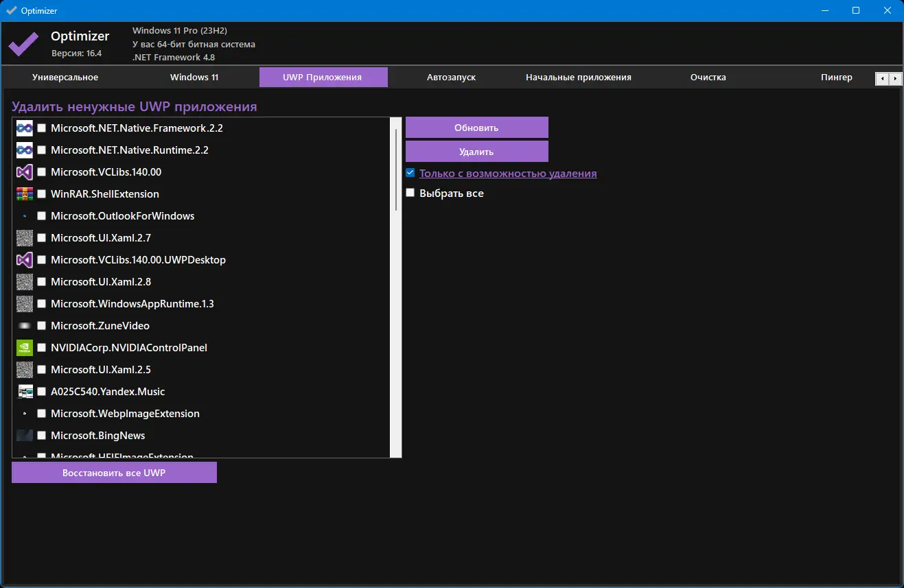Viewport: 904px width, 588px height.
Task: Click the Microsoft.WindowsAppRuntime.1.3 icon
Action: pos(25,303)
